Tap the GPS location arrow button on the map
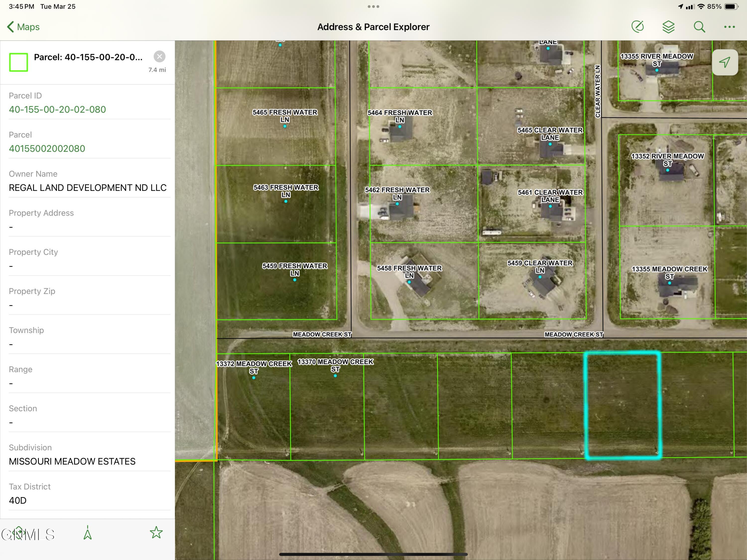 pos(725,63)
